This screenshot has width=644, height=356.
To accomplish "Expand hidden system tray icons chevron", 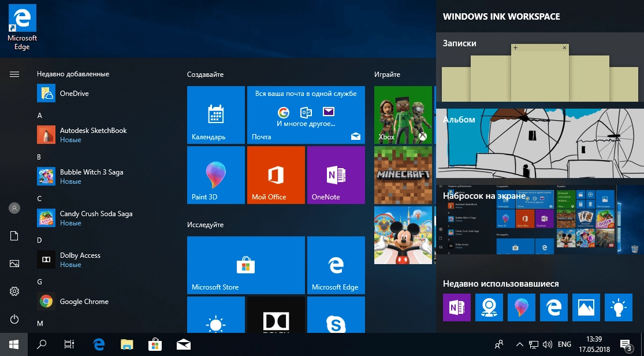I will [x=520, y=344].
